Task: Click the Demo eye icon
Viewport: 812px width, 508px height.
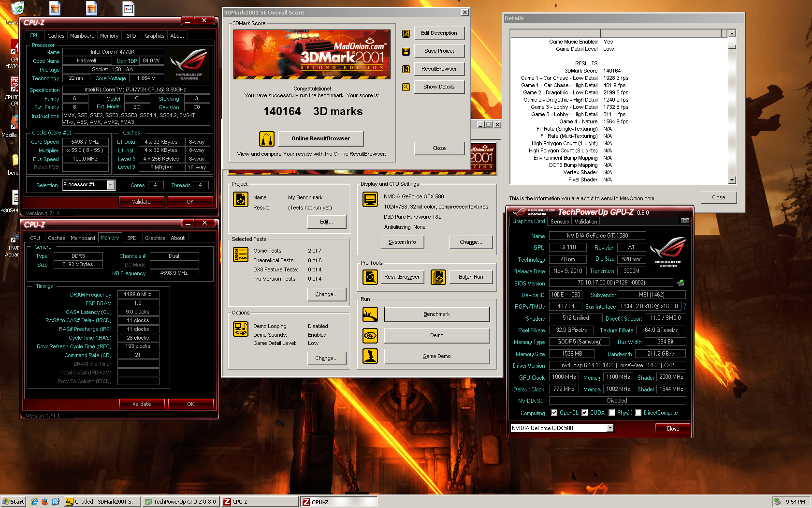Action: [x=370, y=335]
